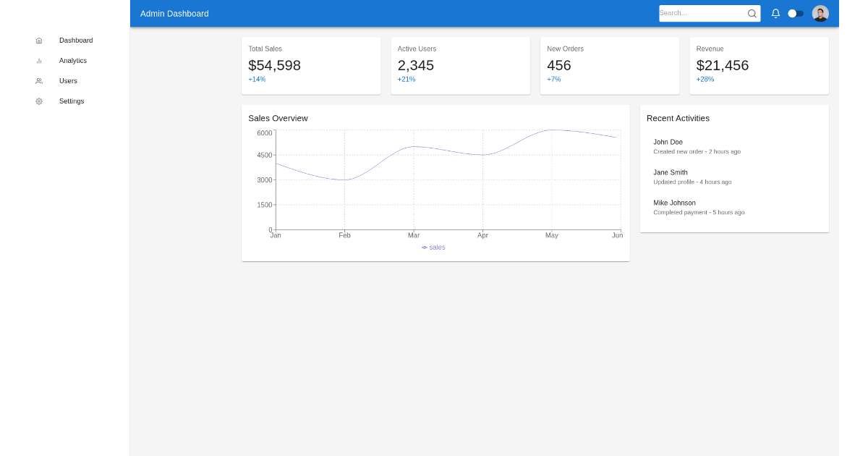This screenshot has width=868, height=456.
Task: Open the Active Users stat card
Action: tap(460, 66)
